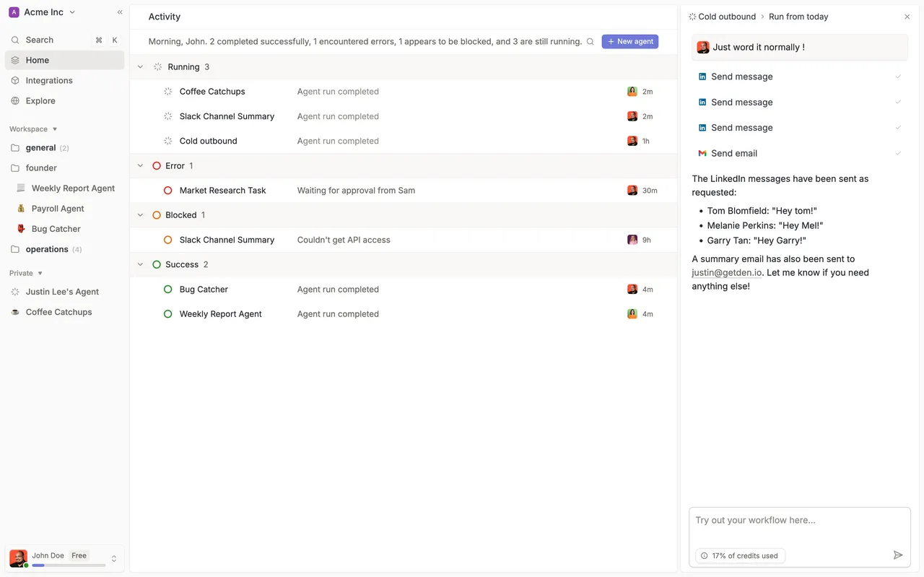
Task: Open Weekly Report Agent success row
Action: [x=404, y=314]
